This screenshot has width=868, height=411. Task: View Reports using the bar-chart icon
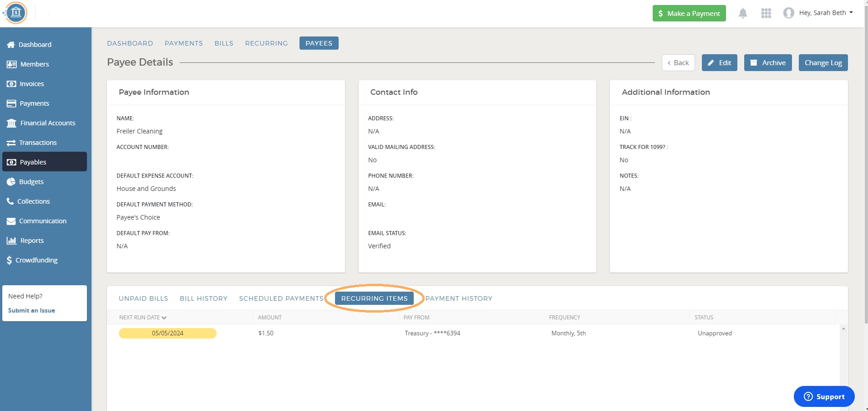coord(11,240)
